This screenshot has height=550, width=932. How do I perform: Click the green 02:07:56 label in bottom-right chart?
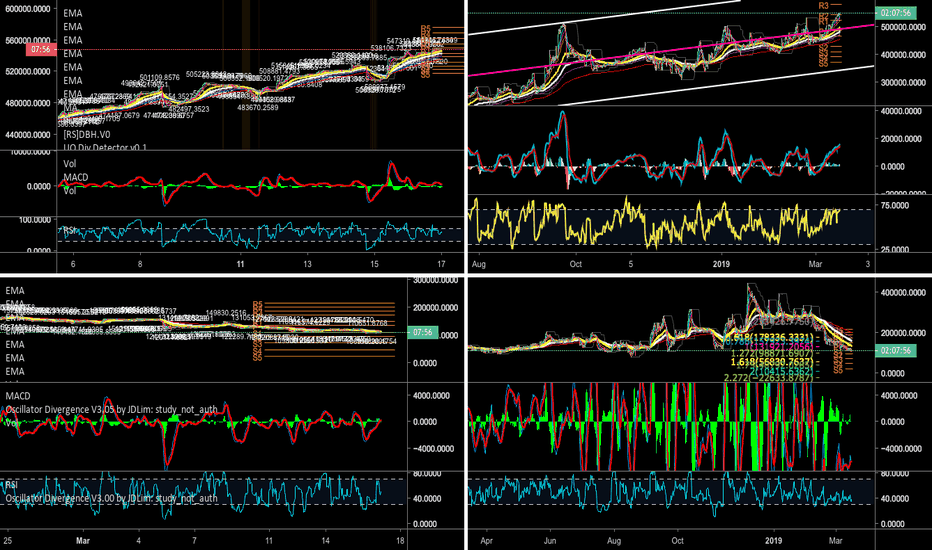(x=895, y=351)
